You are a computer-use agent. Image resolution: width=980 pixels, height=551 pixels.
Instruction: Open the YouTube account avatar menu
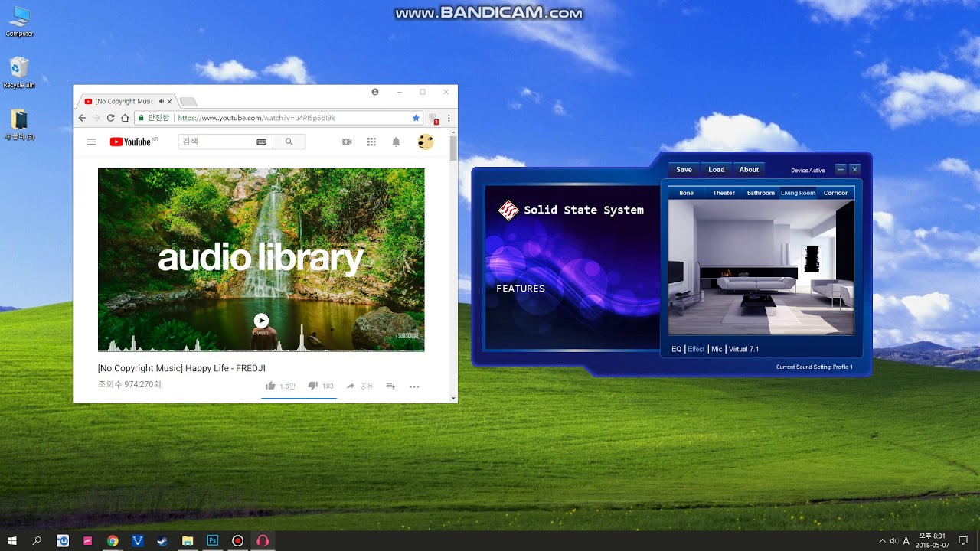coord(426,142)
